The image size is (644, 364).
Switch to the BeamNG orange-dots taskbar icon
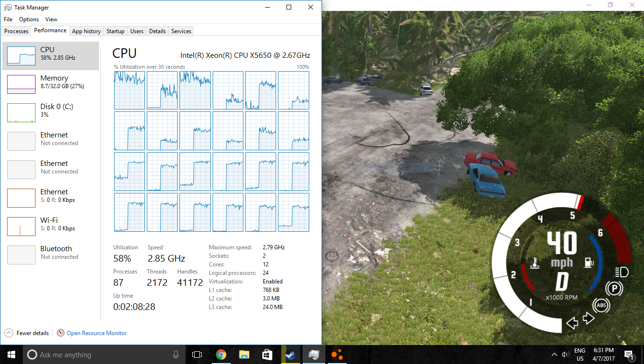[337, 355]
